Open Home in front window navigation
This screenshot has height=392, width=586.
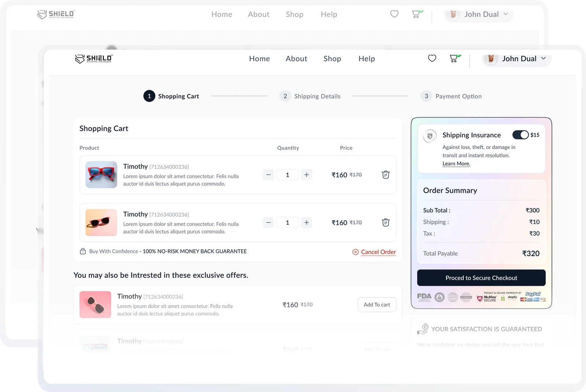259,59
